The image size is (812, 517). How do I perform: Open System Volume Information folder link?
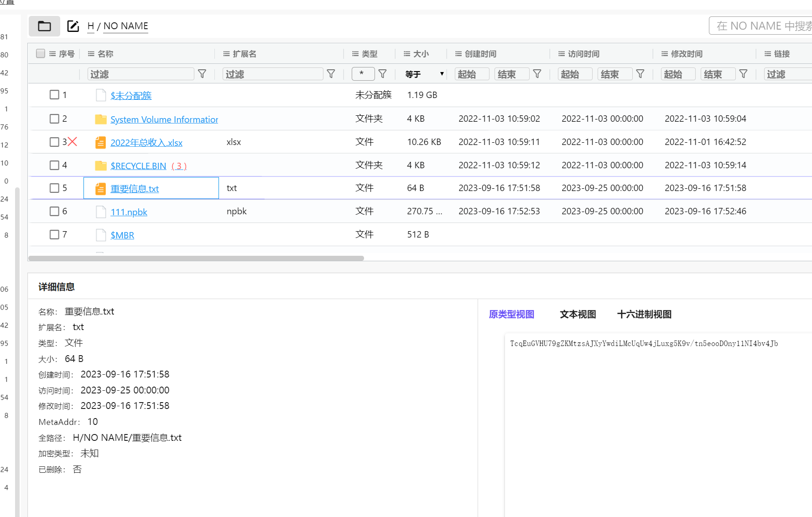[164, 119]
